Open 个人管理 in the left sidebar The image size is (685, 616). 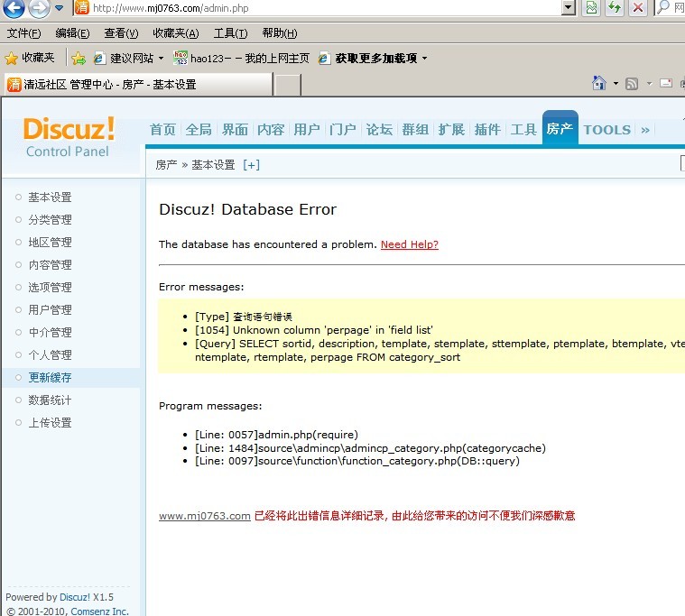click(50, 355)
